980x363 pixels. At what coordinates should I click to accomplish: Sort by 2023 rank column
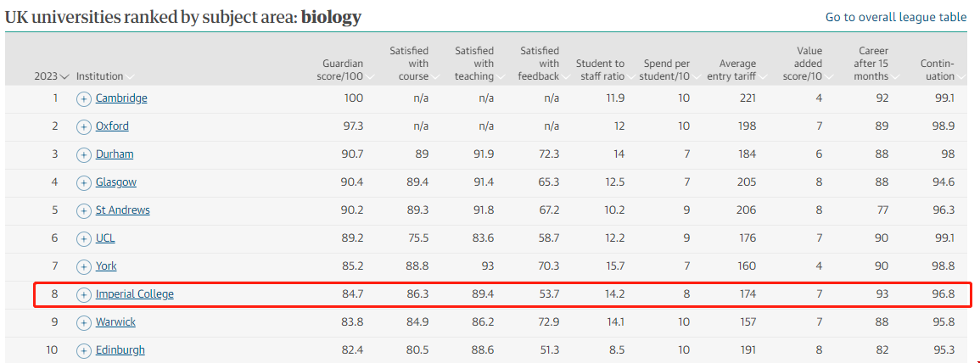coord(51,76)
